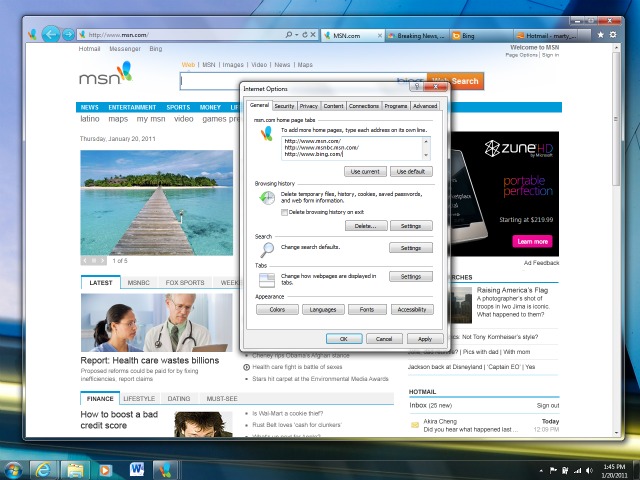Select the Programs tab
640x480 pixels.
[x=396, y=106]
